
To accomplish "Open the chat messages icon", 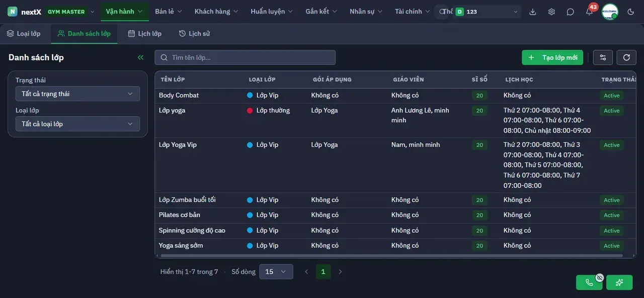I will tap(570, 12).
